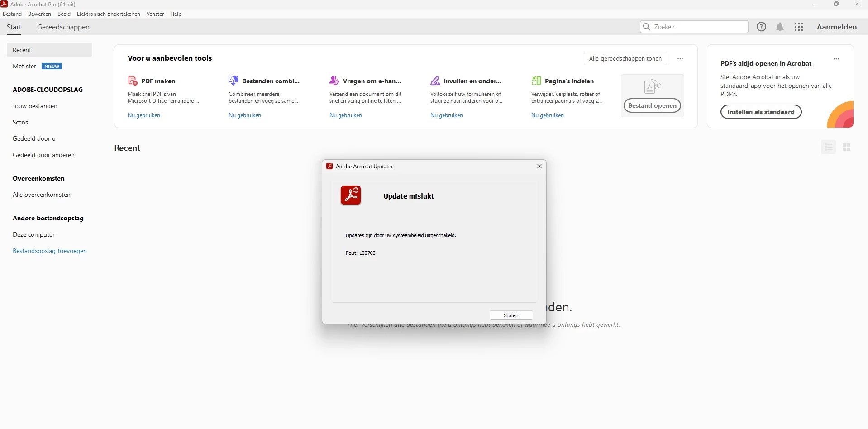The width and height of the screenshot is (868, 429).
Task: Click Bestandsopslag toevoegen link
Action: click(50, 251)
